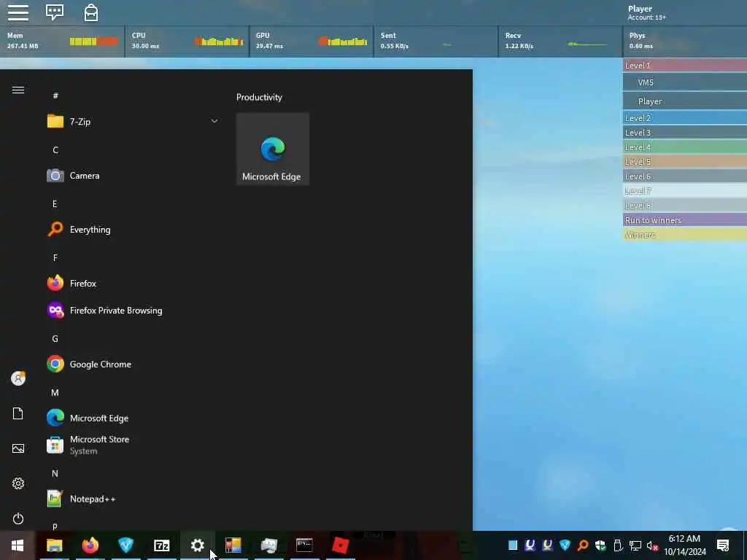Select Level 1 in leaderboard
Image resolution: width=747 pixels, height=560 pixels.
tap(684, 66)
